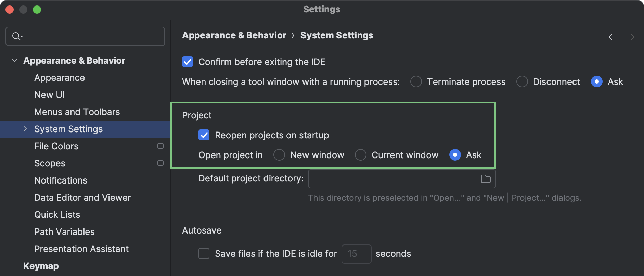Viewport: 644px width, 276px height.
Task: Open the search history dropdown arrow
Action: pos(21,37)
